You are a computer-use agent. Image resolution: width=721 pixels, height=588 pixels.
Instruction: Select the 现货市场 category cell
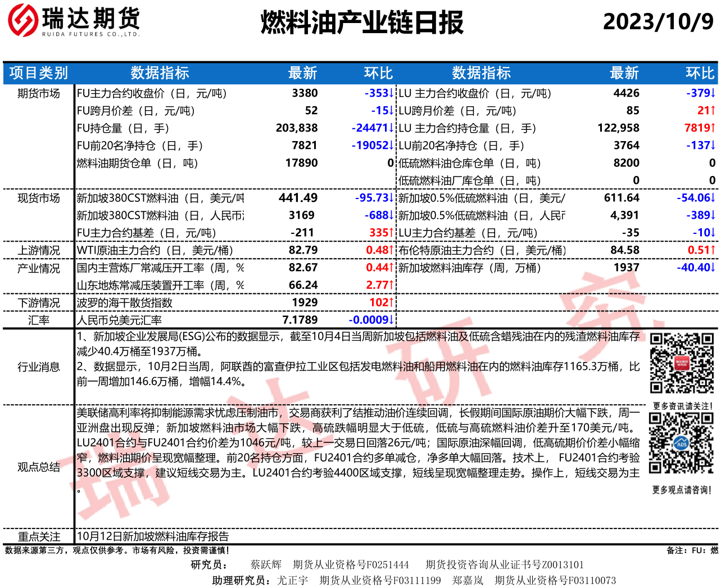38,198
